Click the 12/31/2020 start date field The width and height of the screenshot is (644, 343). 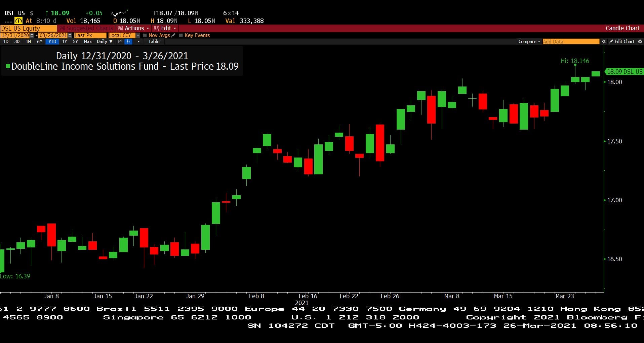[15, 35]
